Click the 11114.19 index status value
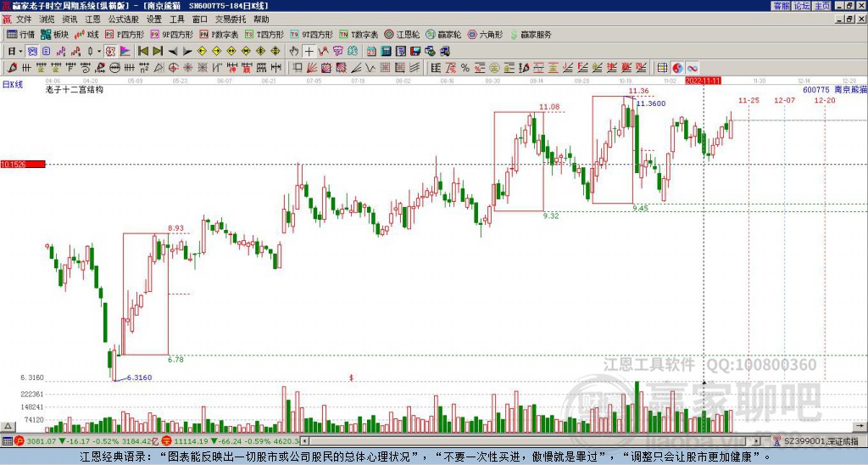Image resolution: width=868 pixels, height=465 pixels. click(192, 441)
